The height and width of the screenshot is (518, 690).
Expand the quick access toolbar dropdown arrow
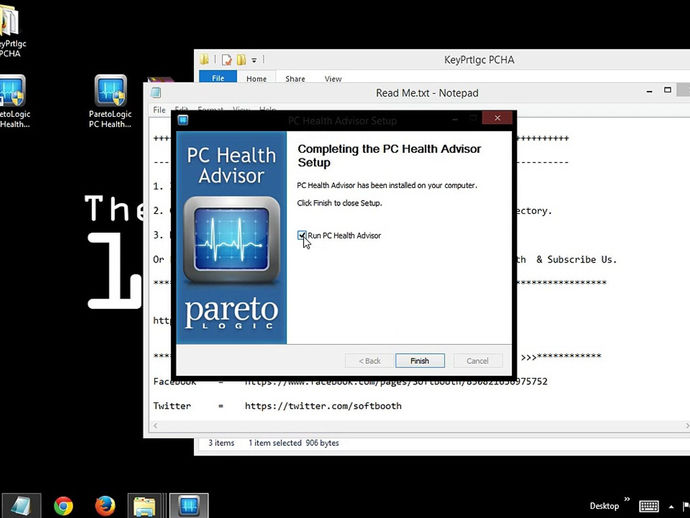tap(254, 60)
